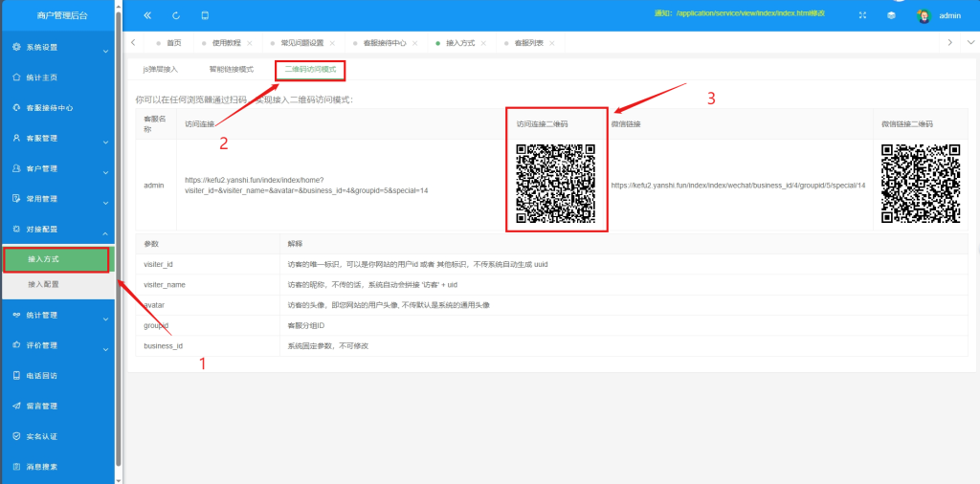Click the admin avatar picture

tap(924, 15)
